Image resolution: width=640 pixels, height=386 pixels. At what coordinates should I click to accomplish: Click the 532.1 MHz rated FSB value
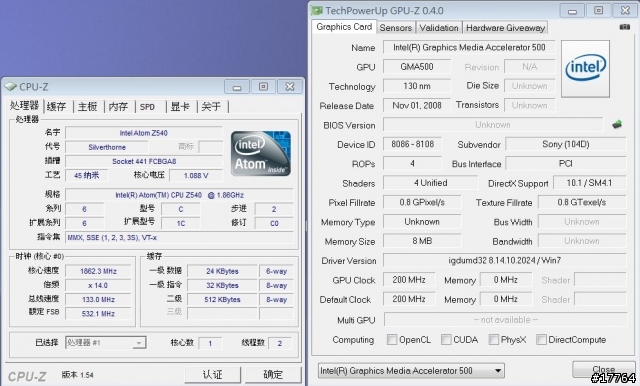[x=98, y=313]
